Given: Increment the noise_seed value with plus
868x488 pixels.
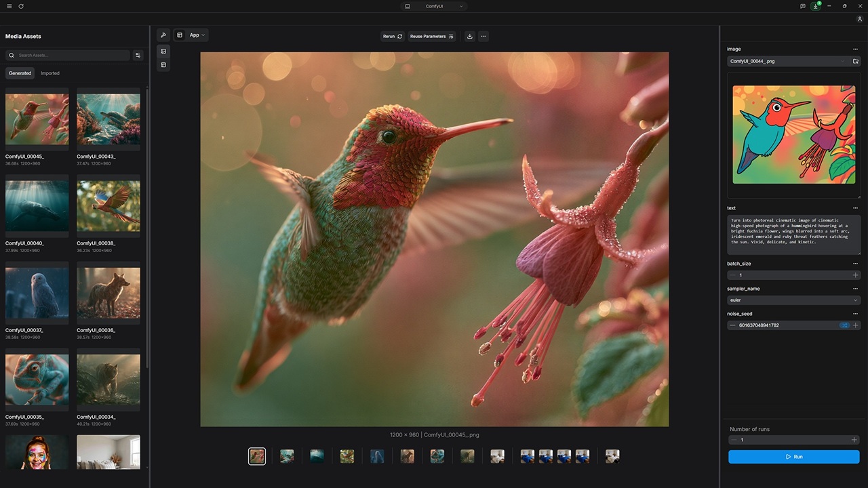Looking at the screenshot, I should point(855,325).
